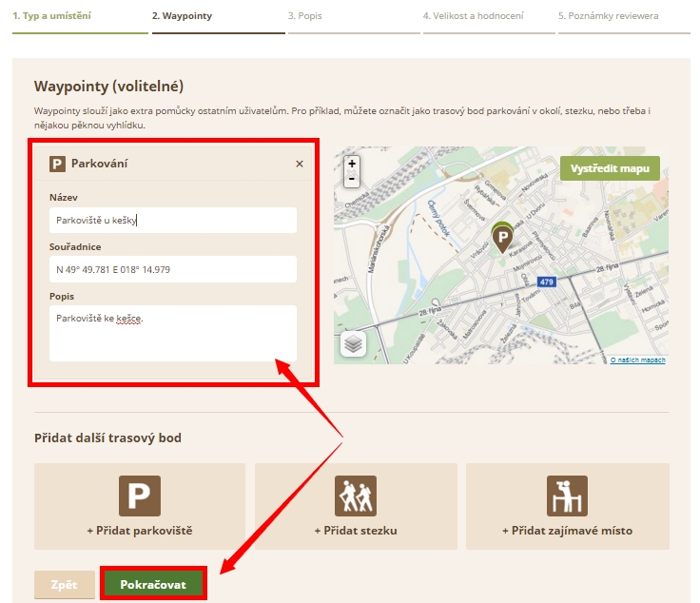The image size is (700, 603).
Task: Continue with the Pokračovat button
Action: click(x=153, y=585)
